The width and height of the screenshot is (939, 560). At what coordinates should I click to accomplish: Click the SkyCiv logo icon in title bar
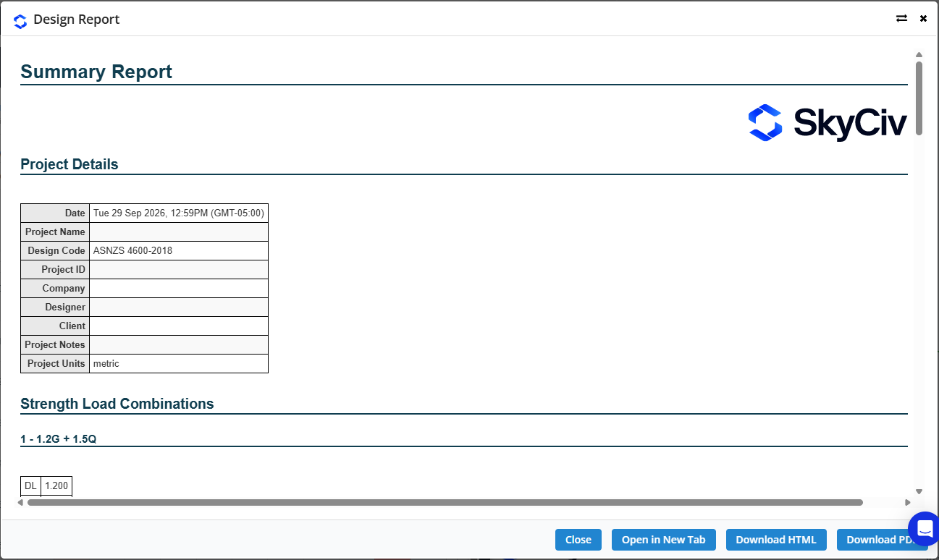click(x=20, y=21)
